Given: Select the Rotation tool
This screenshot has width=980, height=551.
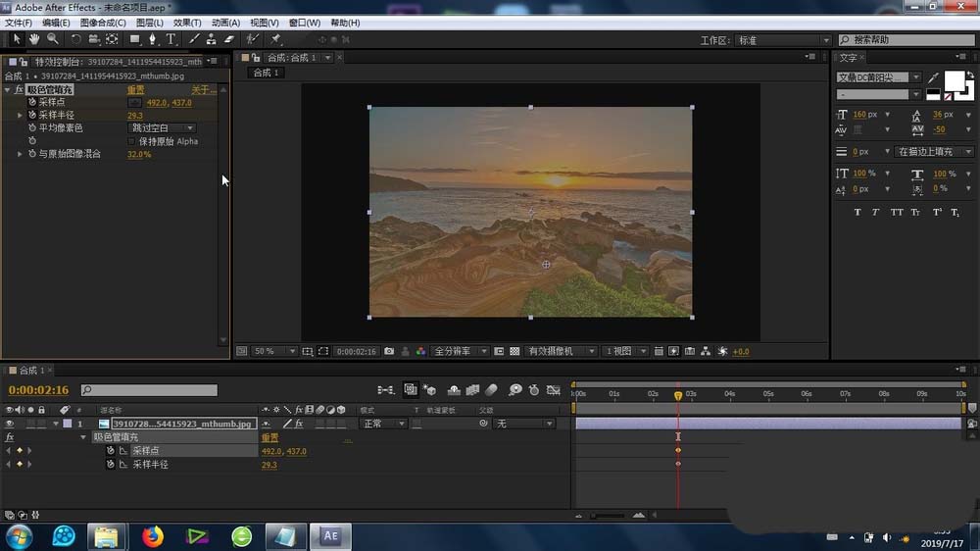Looking at the screenshot, I should point(76,39).
